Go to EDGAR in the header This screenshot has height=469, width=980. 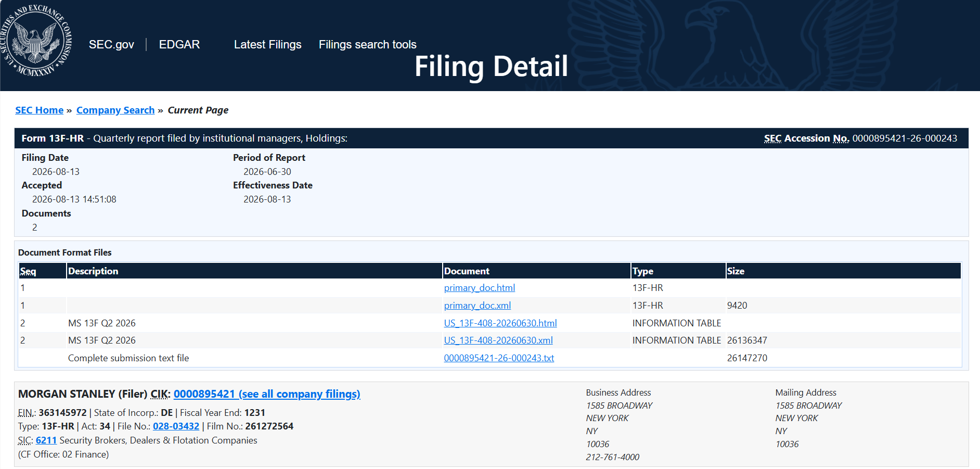tap(179, 45)
